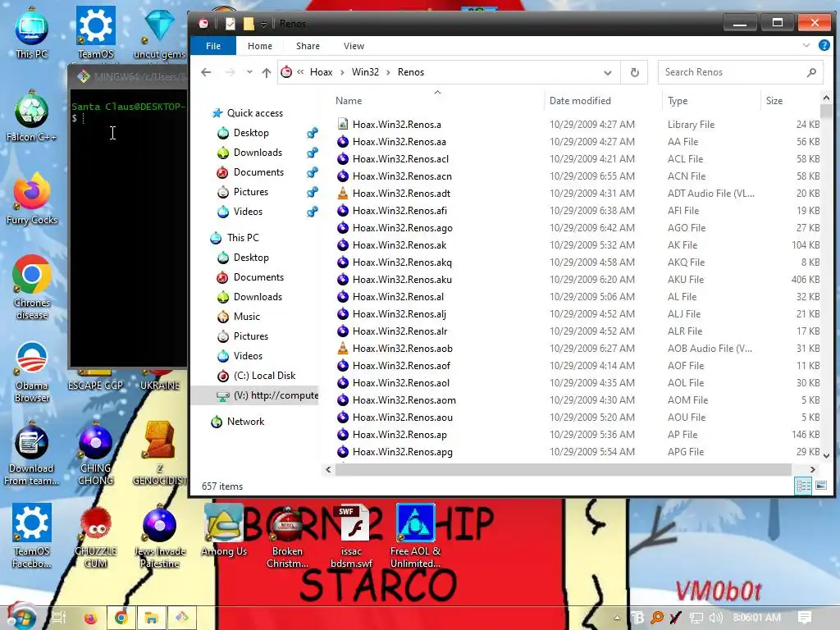This screenshot has width=840, height=630.
Task: Open the notification center icon
Action: click(805, 618)
